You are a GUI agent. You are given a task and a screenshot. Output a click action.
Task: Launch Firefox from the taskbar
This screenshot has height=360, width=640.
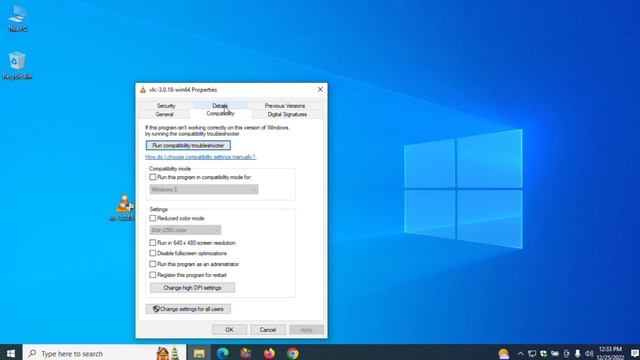click(x=269, y=353)
